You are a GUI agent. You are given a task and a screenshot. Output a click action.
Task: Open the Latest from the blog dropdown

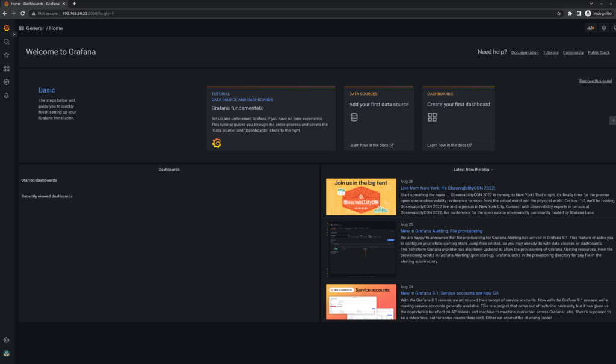click(x=473, y=169)
